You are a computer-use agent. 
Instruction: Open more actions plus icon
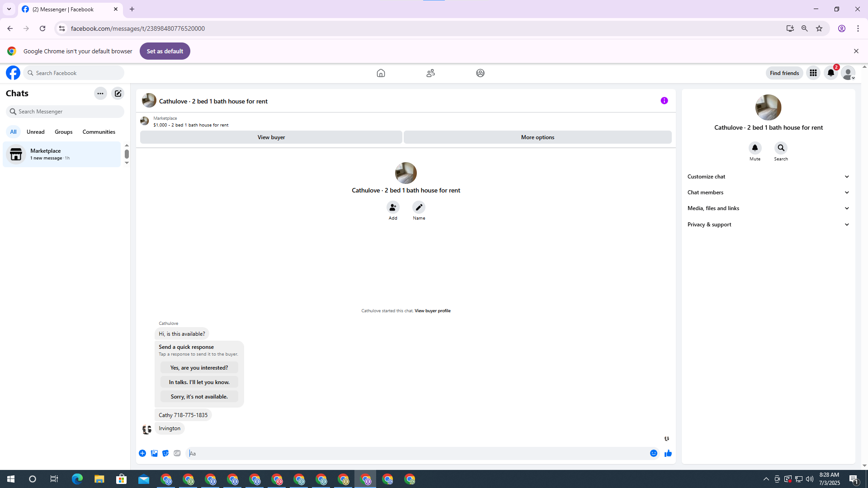click(142, 453)
